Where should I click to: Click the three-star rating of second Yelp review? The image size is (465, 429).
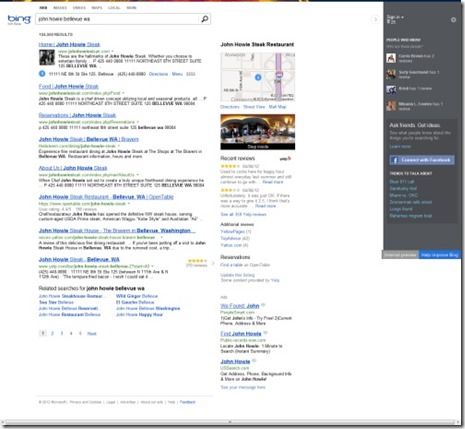[x=230, y=190]
